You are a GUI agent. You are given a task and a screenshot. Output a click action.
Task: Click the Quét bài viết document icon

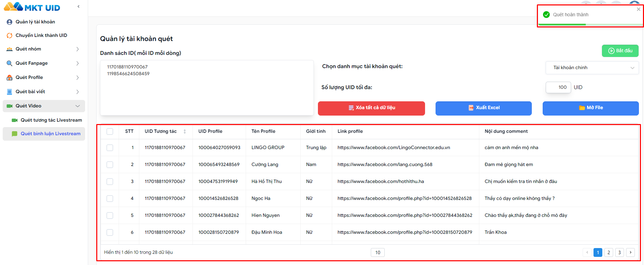[9, 92]
